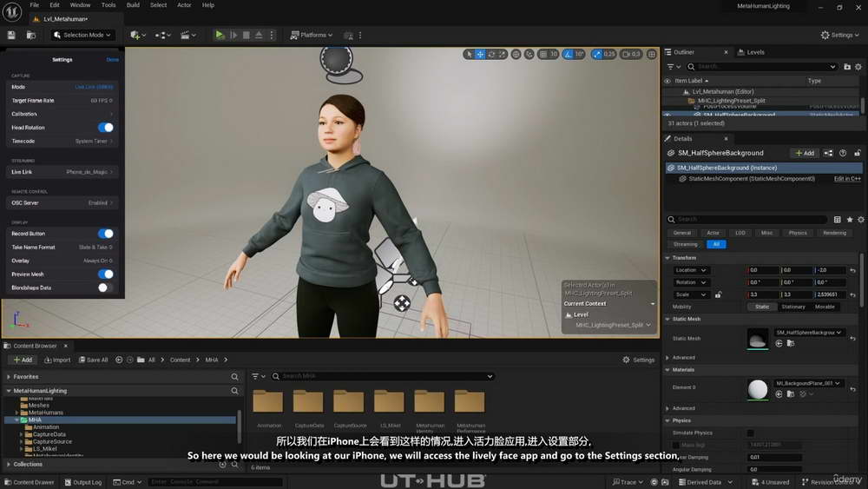Reset Location to default arrow
Image resolution: width=868 pixels, height=489 pixels.
pyautogui.click(x=853, y=270)
